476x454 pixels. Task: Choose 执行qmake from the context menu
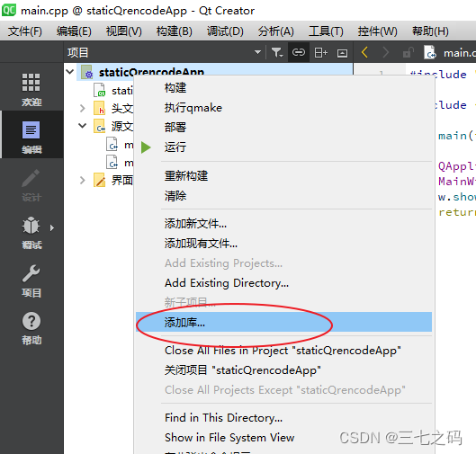pos(193,108)
